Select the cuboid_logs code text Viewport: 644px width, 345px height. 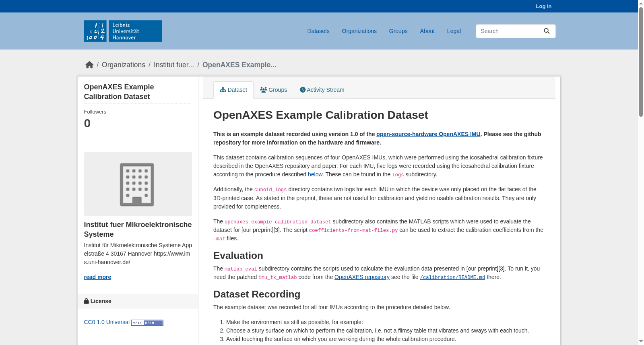[270, 190]
